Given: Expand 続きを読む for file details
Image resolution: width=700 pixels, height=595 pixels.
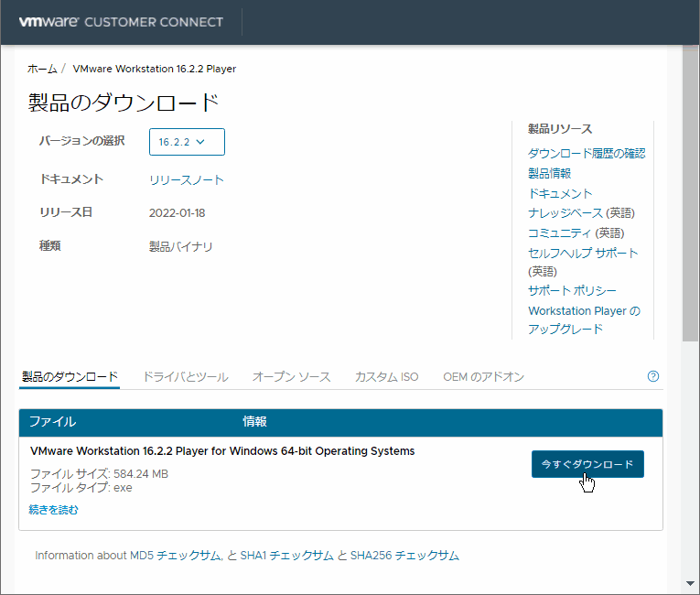Looking at the screenshot, I should coord(54,510).
